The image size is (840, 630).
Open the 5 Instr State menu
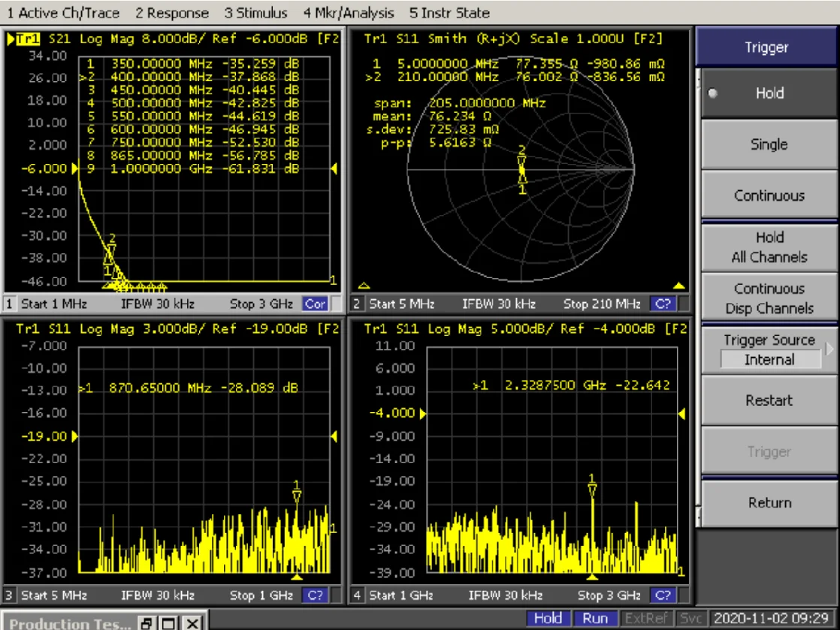449,13
